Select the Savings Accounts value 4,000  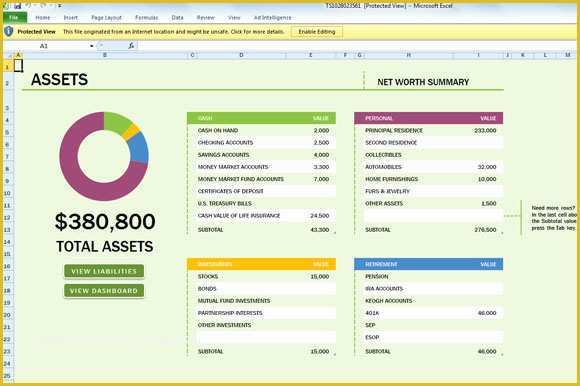pos(321,155)
